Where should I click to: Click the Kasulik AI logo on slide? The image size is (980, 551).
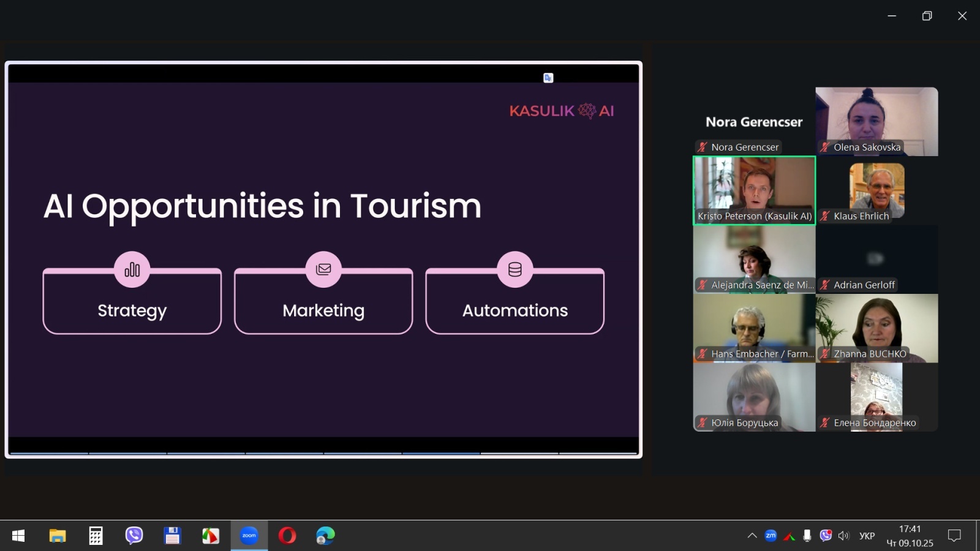(561, 111)
